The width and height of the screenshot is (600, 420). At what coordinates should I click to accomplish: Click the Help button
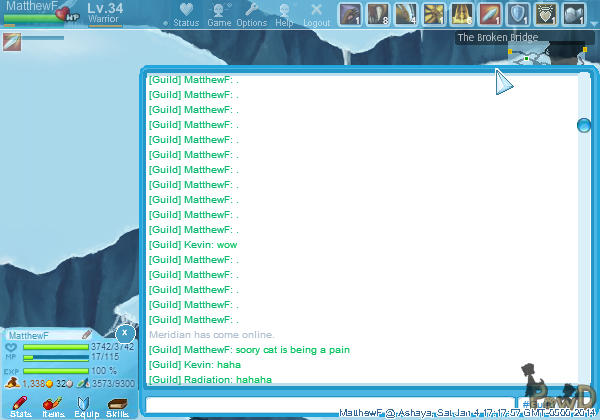click(284, 14)
